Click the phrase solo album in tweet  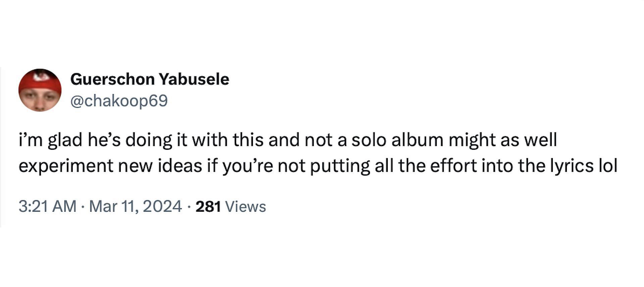(x=397, y=140)
